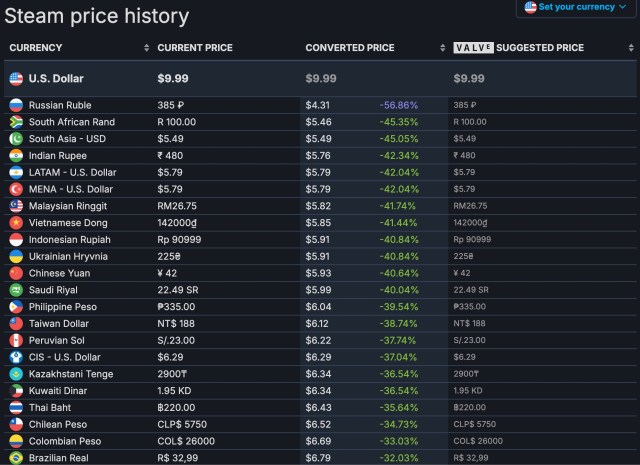Click the ₱335.00 current price cell
This screenshot has width=640, height=465.
(x=176, y=307)
